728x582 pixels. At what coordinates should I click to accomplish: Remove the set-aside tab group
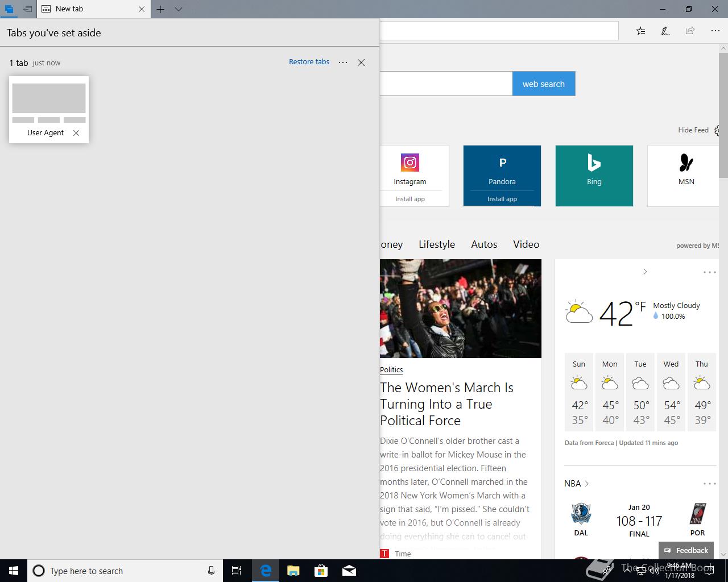(361, 63)
